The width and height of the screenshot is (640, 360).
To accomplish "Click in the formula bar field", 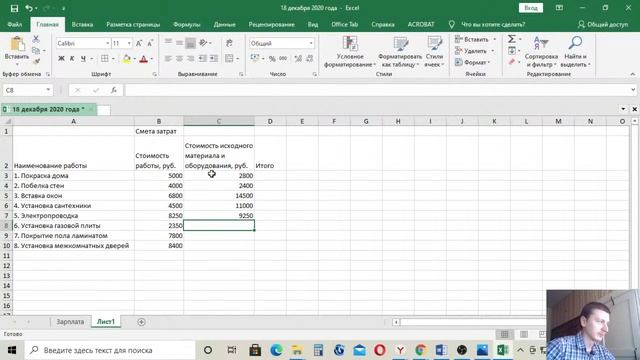I will point(378,90).
